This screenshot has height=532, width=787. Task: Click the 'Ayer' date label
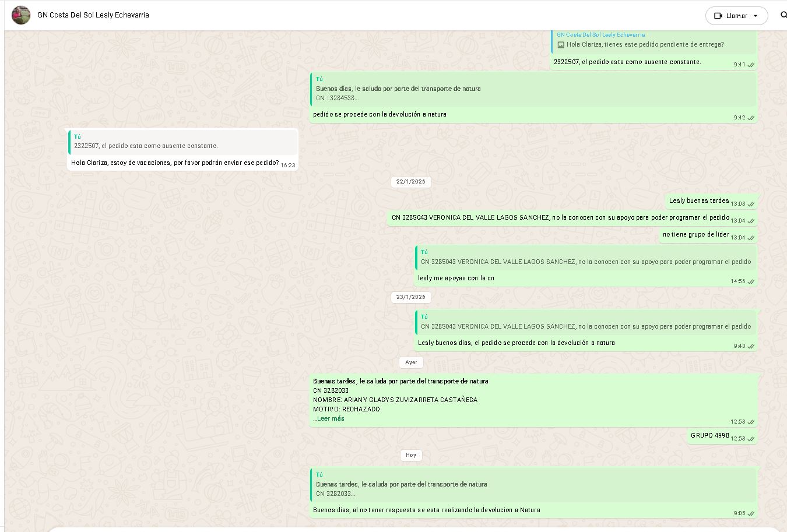(x=410, y=362)
